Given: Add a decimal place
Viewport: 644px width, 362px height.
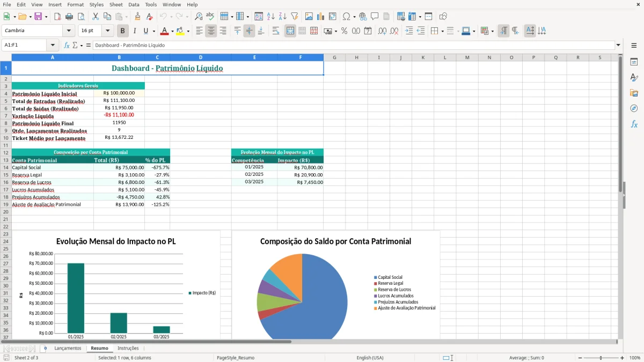Looking at the screenshot, I should click(x=382, y=31).
